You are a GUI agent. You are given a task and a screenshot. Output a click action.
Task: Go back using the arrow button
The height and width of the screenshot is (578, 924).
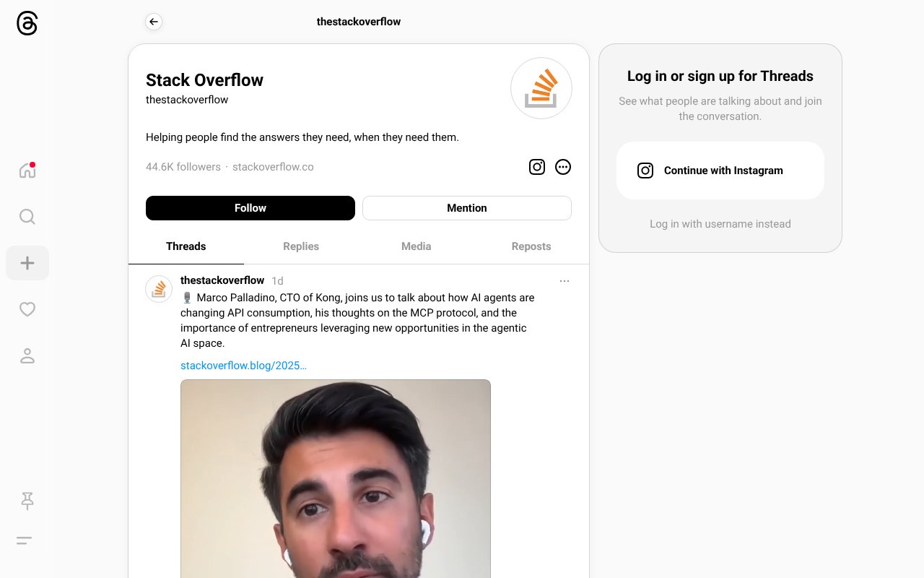[x=153, y=22]
